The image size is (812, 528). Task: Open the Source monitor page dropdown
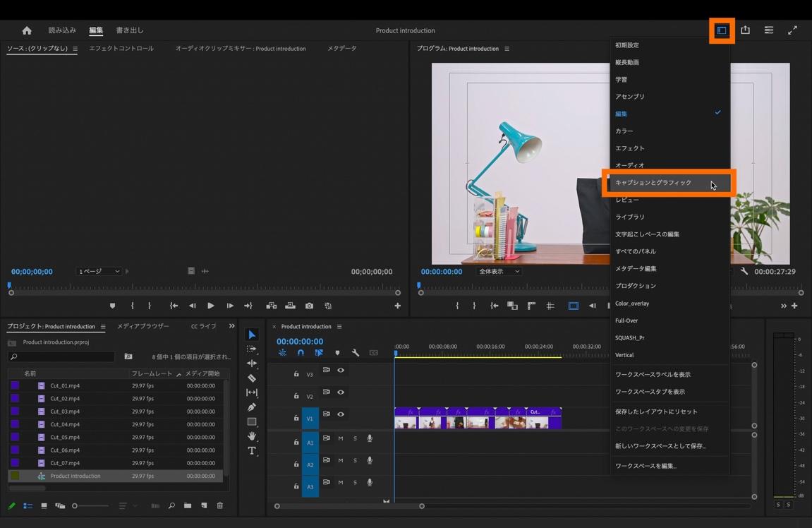click(x=99, y=271)
